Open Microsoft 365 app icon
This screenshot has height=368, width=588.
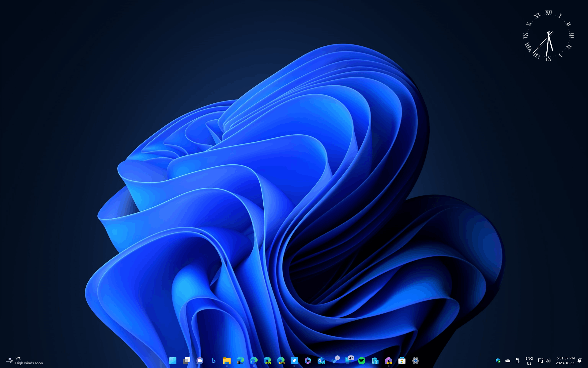(308, 361)
